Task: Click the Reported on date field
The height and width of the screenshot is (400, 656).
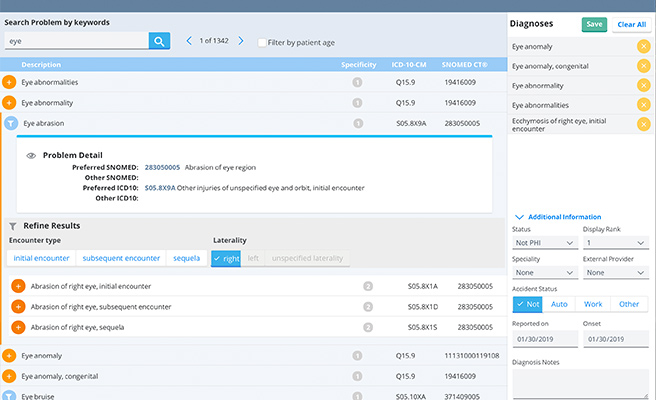Action: pyautogui.click(x=545, y=339)
